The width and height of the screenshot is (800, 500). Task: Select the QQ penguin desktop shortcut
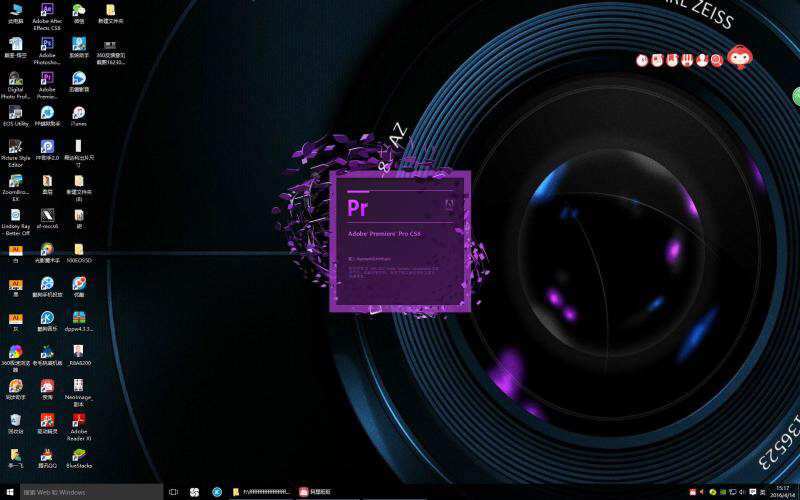[47, 458]
